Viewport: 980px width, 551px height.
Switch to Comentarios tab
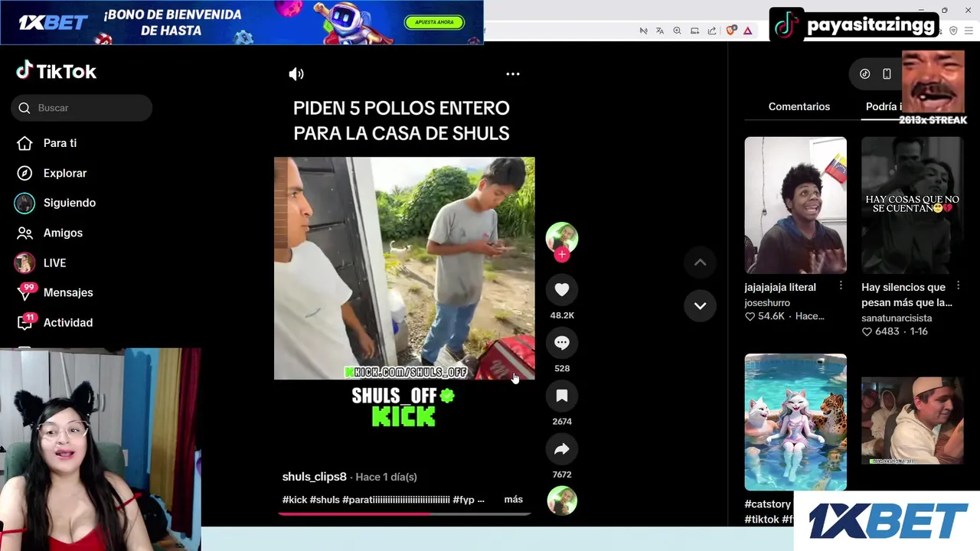pos(799,106)
